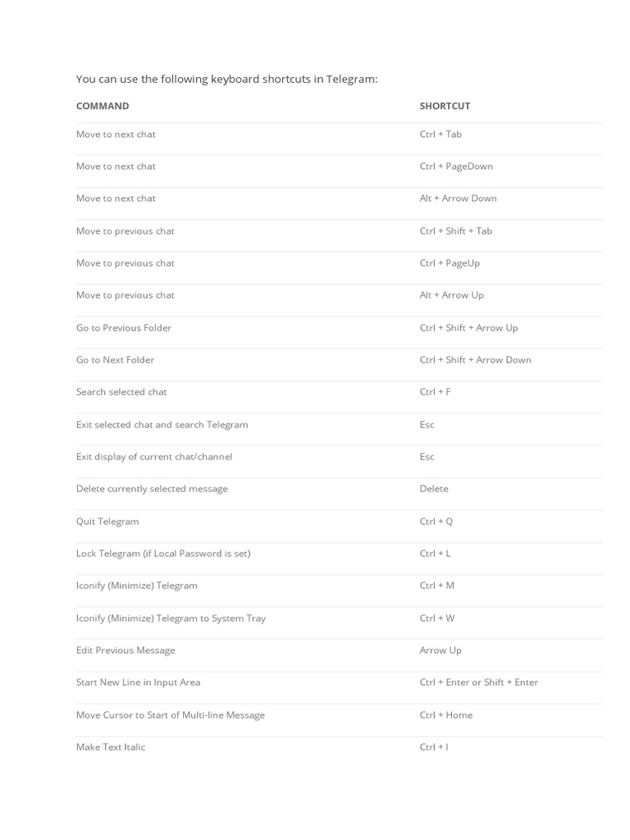630x840 pixels.
Task: Click Exit selected chat and search Telegram
Action: (162, 424)
